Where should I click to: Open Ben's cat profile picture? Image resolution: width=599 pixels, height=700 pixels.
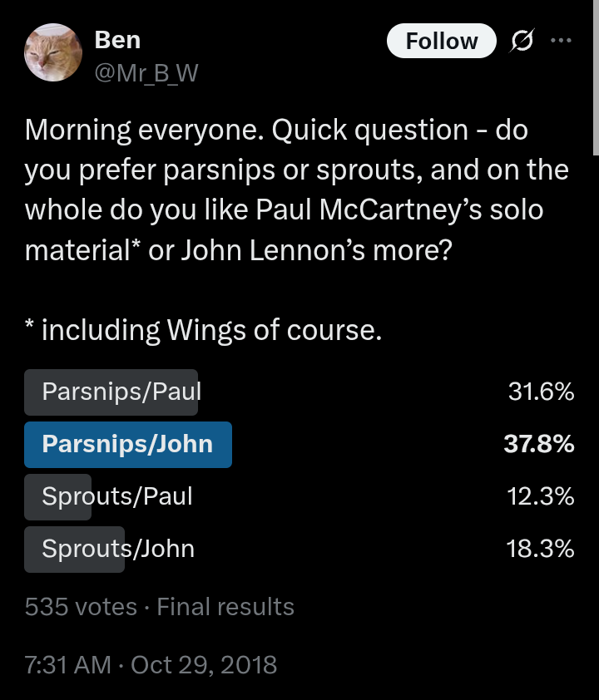tap(54, 52)
